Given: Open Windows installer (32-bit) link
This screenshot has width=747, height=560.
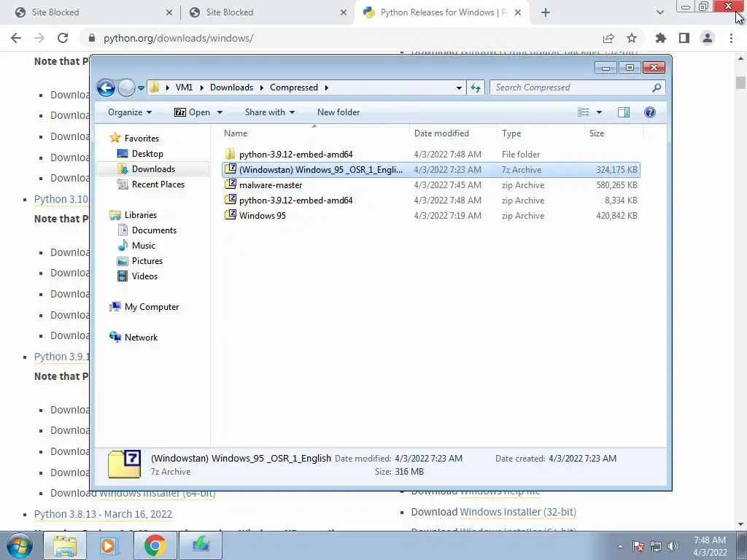Looking at the screenshot, I should [518, 512].
